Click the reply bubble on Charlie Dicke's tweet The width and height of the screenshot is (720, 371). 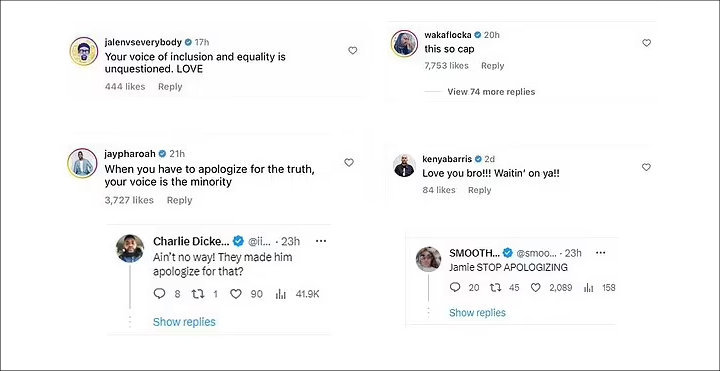[x=159, y=294]
